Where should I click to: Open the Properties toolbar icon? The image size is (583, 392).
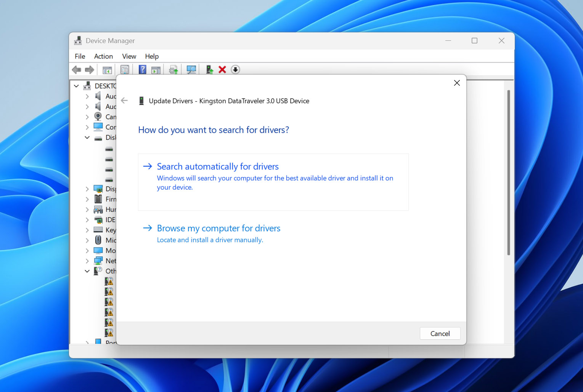pyautogui.click(x=125, y=70)
